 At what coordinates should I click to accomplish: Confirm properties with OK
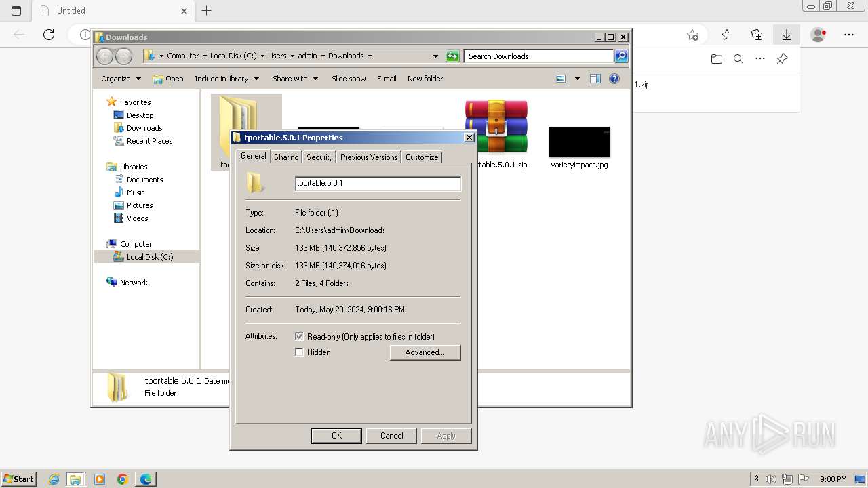point(336,436)
